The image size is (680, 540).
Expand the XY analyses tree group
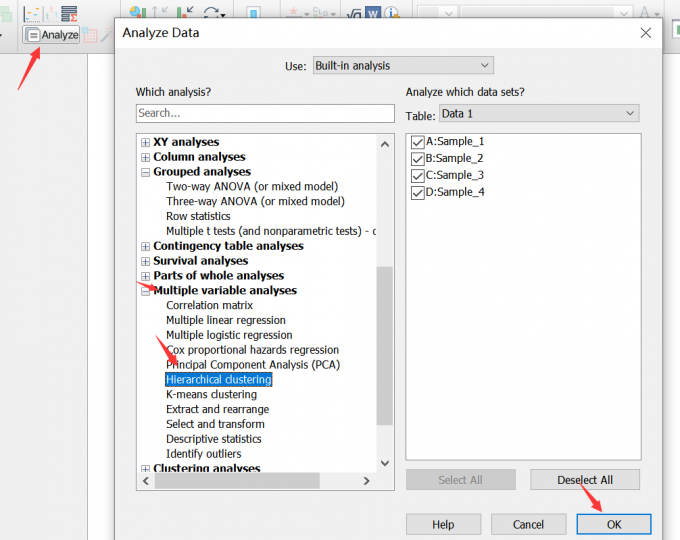tap(146, 143)
